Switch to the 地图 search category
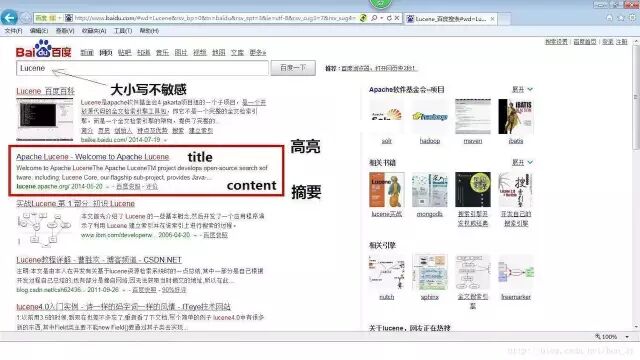Viewport: 640px width, 360px height. pyautogui.click(x=218, y=53)
